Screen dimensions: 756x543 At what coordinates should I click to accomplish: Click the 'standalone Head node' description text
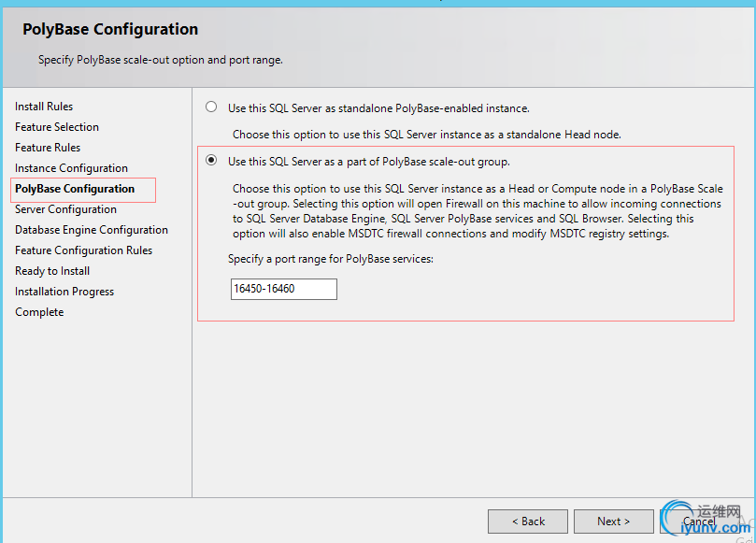pyautogui.click(x=427, y=135)
